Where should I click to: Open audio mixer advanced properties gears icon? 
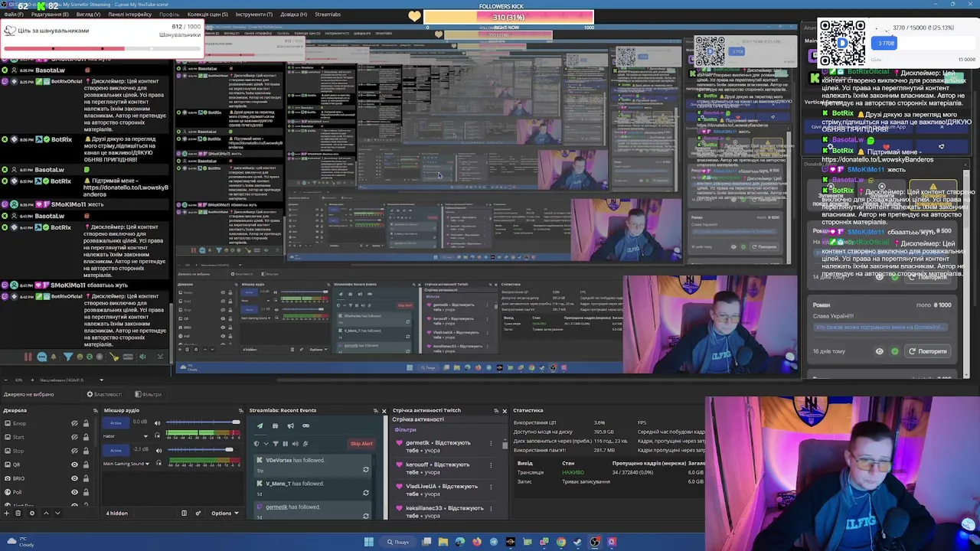198,514
